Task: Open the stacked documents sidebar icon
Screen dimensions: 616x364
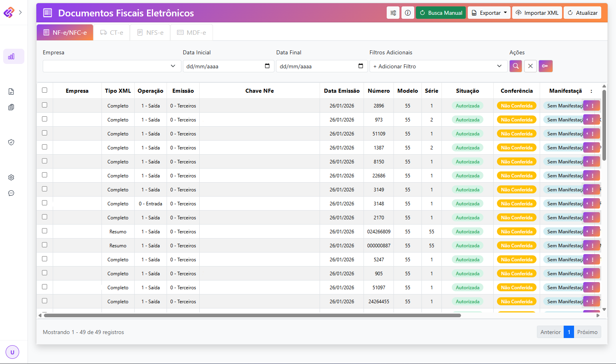Action: pos(11,107)
